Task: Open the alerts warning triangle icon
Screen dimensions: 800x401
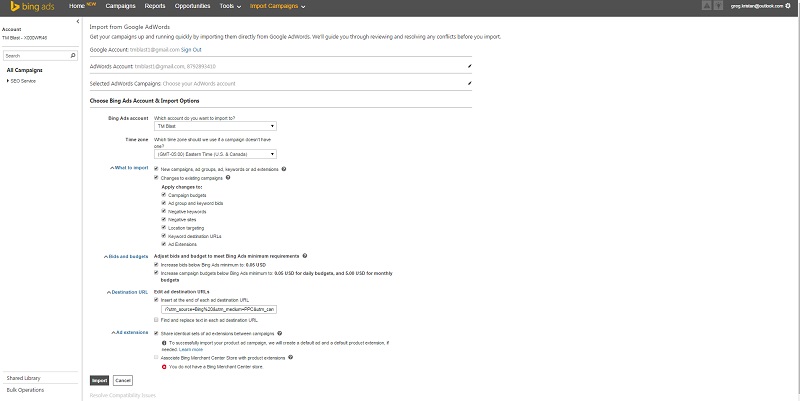Action: [x=707, y=6]
